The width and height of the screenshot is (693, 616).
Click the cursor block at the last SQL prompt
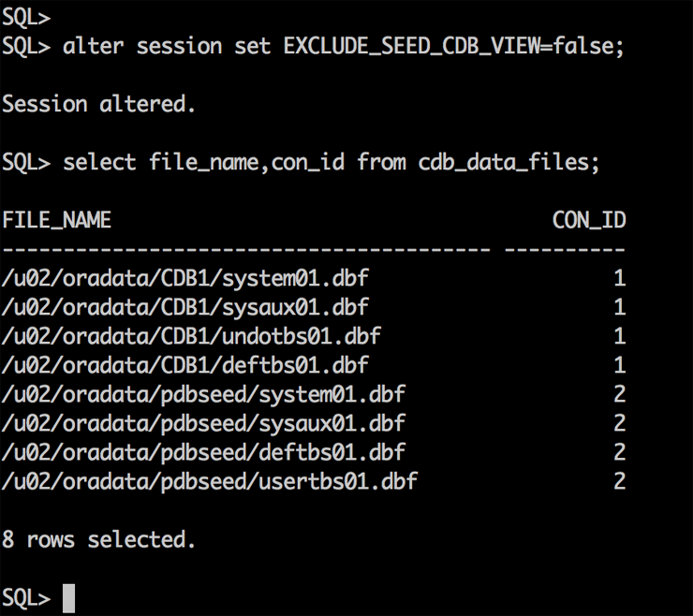click(x=68, y=598)
